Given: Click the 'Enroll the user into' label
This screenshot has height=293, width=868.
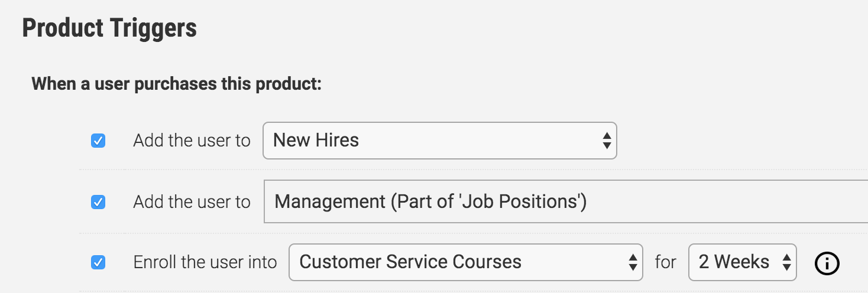Looking at the screenshot, I should (x=205, y=262).
